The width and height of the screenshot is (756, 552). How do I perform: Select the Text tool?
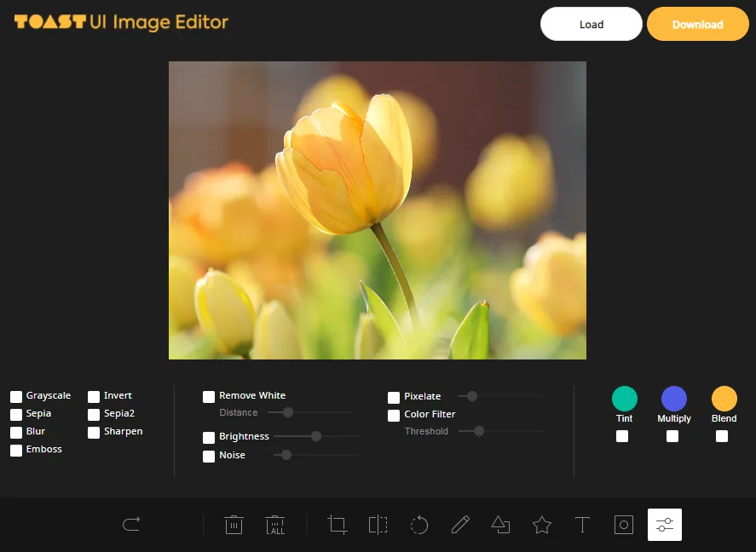pyautogui.click(x=583, y=525)
